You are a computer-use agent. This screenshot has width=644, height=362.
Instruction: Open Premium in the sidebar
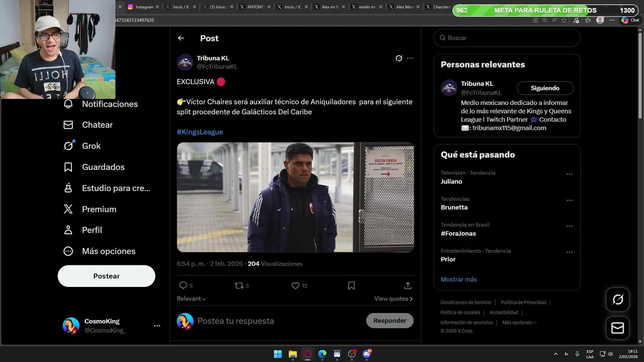(90, 209)
